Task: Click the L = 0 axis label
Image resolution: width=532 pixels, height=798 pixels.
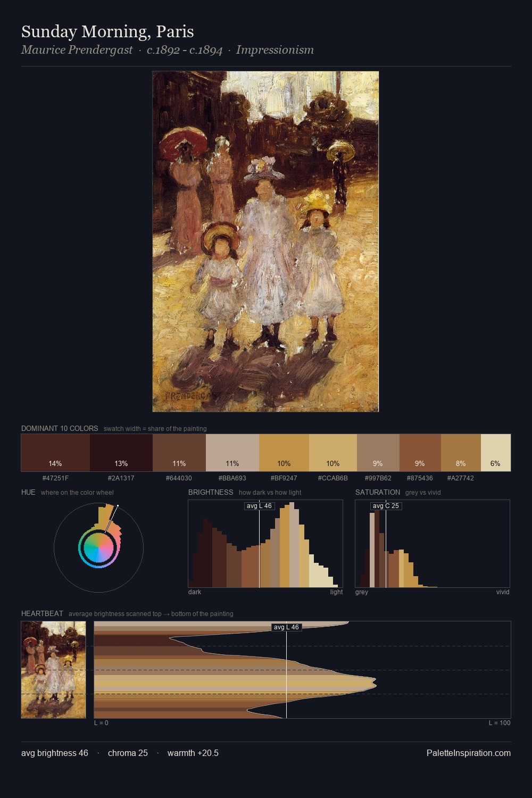Action: point(101,723)
